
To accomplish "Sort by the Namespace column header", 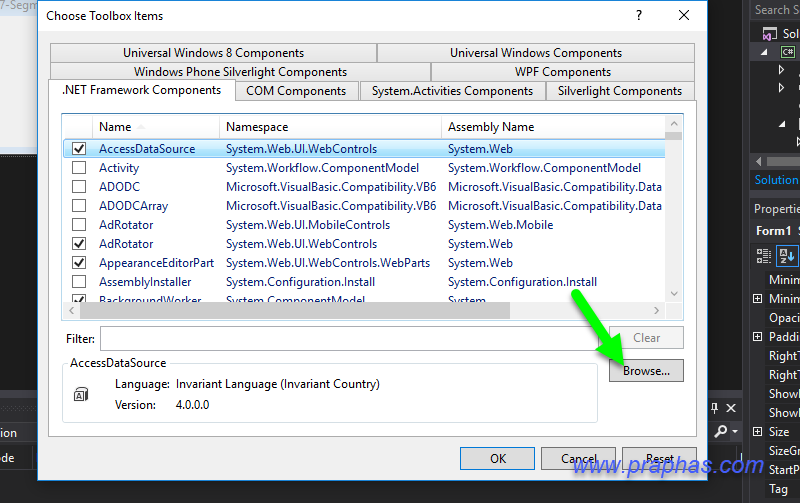I will click(330, 127).
